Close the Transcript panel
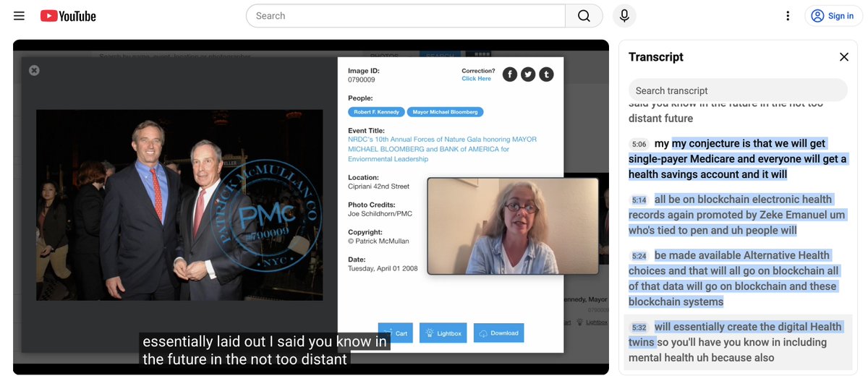 pyautogui.click(x=843, y=57)
